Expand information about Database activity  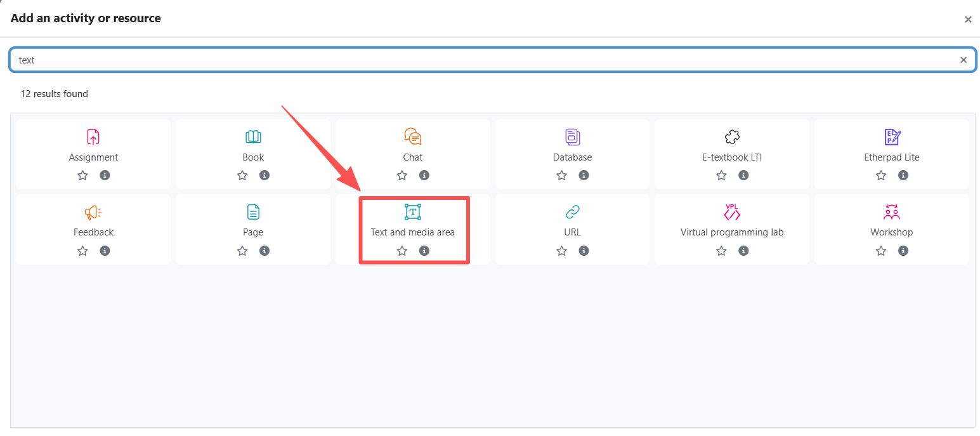click(x=584, y=175)
